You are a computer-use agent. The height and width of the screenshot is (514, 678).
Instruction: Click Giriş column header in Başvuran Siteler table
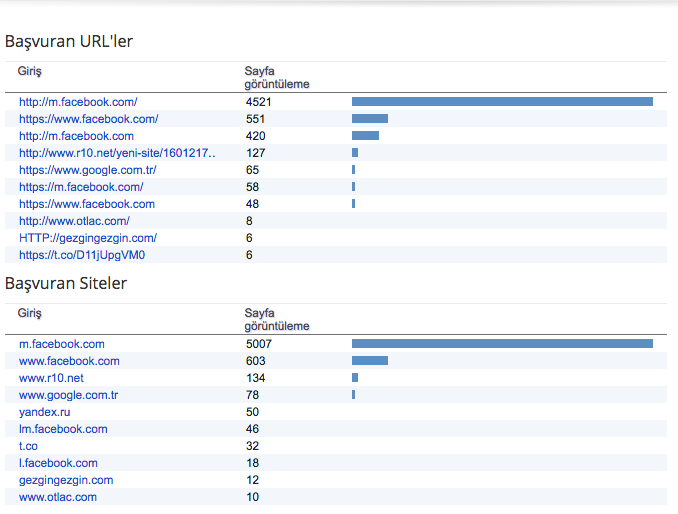point(29,313)
